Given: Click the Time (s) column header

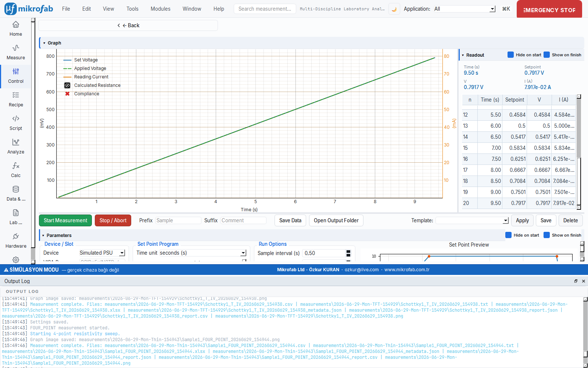Looking at the screenshot, I should tap(490, 100).
